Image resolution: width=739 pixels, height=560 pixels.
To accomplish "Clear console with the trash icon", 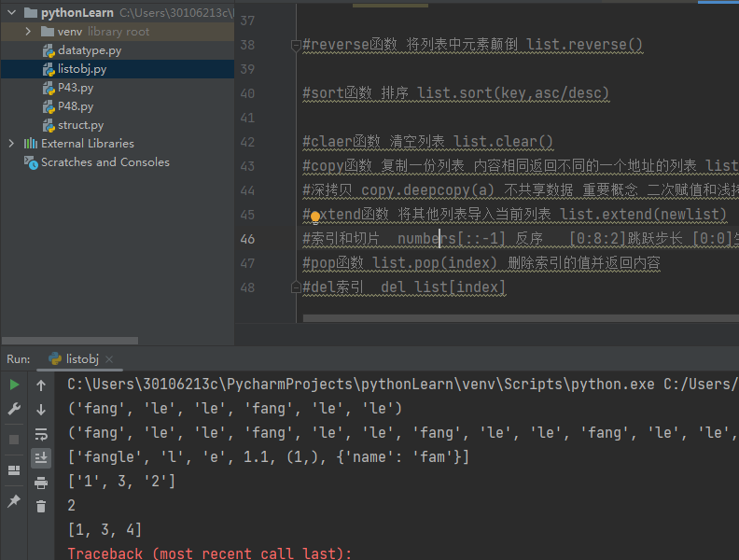I will (x=41, y=506).
